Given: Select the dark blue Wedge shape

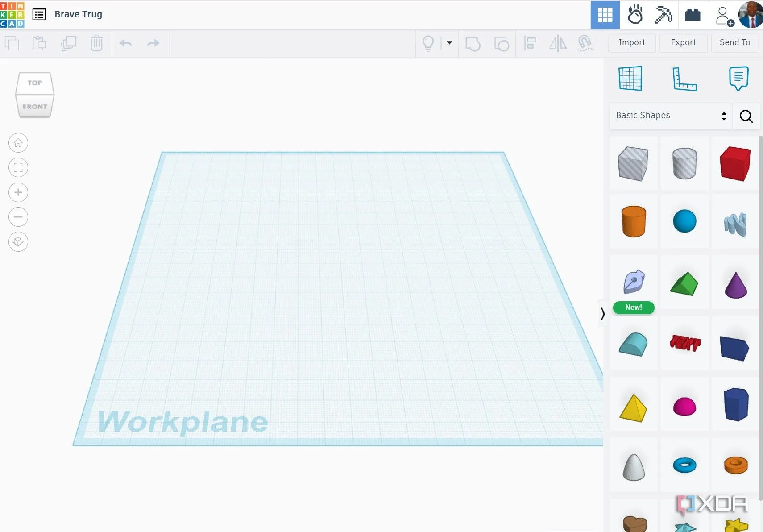Looking at the screenshot, I should click(734, 349).
